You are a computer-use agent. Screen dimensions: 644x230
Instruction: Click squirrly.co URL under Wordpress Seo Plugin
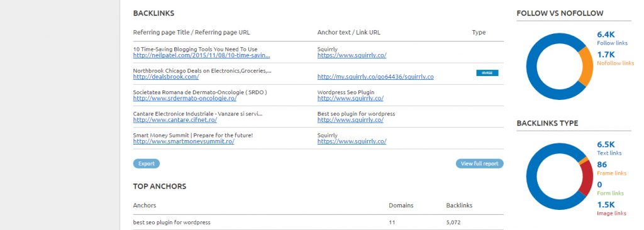click(350, 99)
